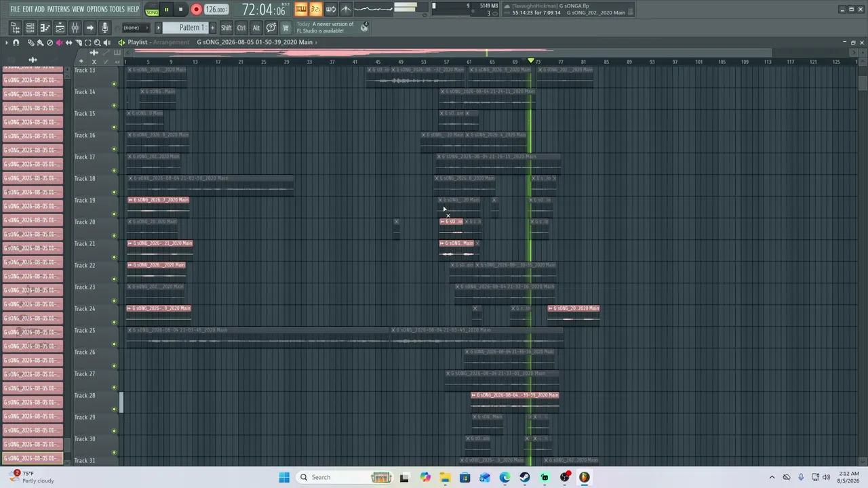
Task: Select the Slice tool in playlist toolbar
Action: [x=78, y=43]
